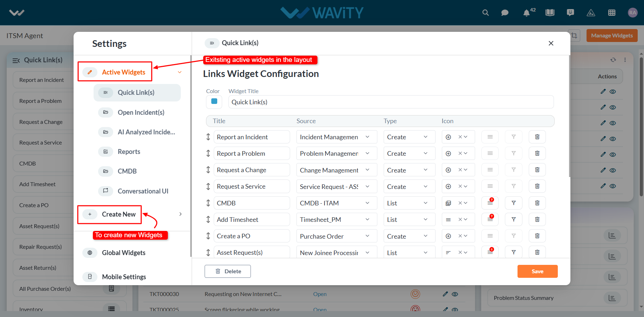Clear icon selection for Request a Change
The width and height of the screenshot is (644, 317).
pyautogui.click(x=460, y=170)
